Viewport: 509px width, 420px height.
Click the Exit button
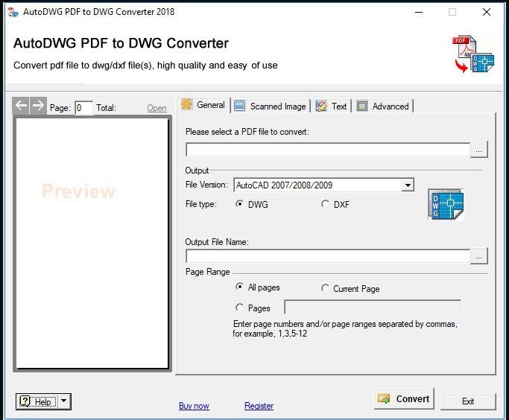click(468, 401)
